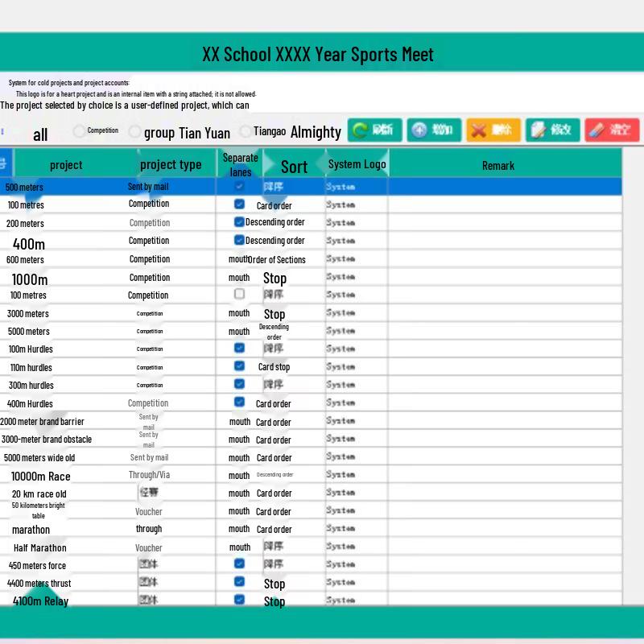This screenshot has width=644, height=644.
Task: Click the 'System Logo' column header
Action: point(357,164)
